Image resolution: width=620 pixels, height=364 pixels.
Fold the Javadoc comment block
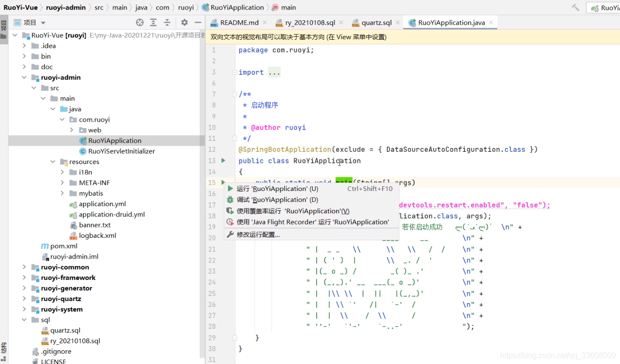pos(235,94)
